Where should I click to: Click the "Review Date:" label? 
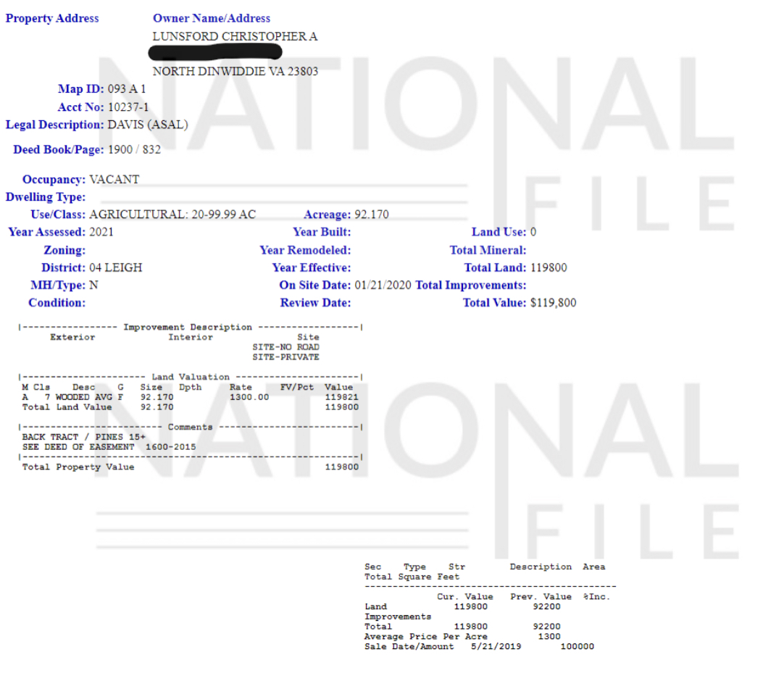[315, 303]
